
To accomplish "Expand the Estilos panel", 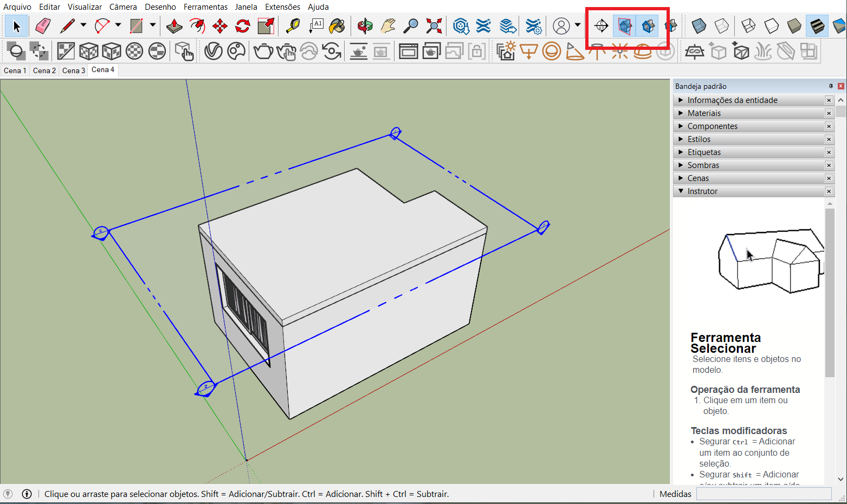I will coord(753,139).
